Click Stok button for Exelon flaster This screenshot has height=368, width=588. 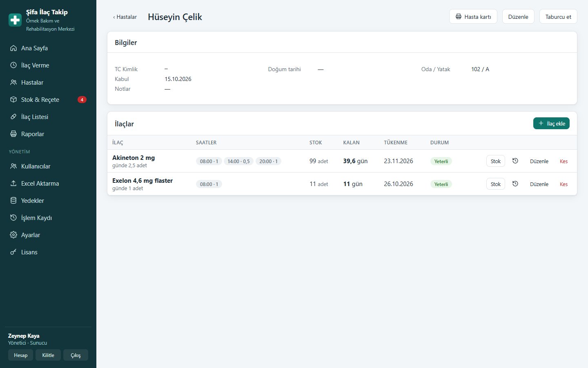(496, 184)
